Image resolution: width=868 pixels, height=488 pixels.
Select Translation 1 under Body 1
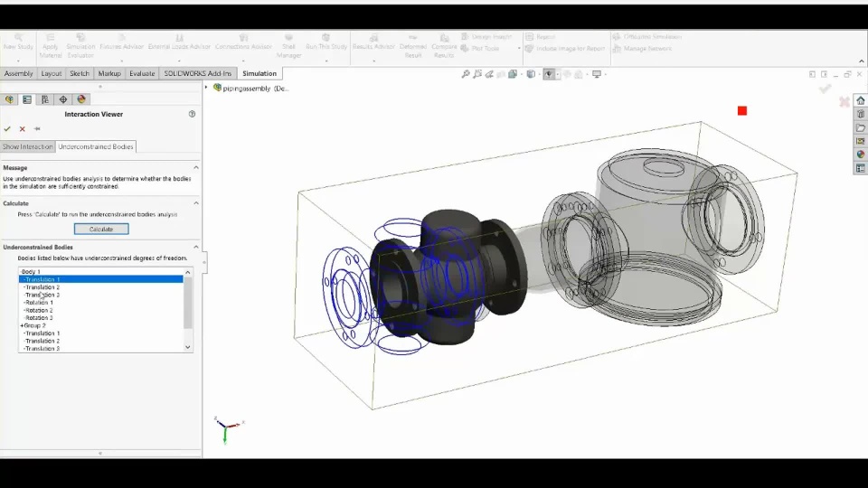(101, 279)
